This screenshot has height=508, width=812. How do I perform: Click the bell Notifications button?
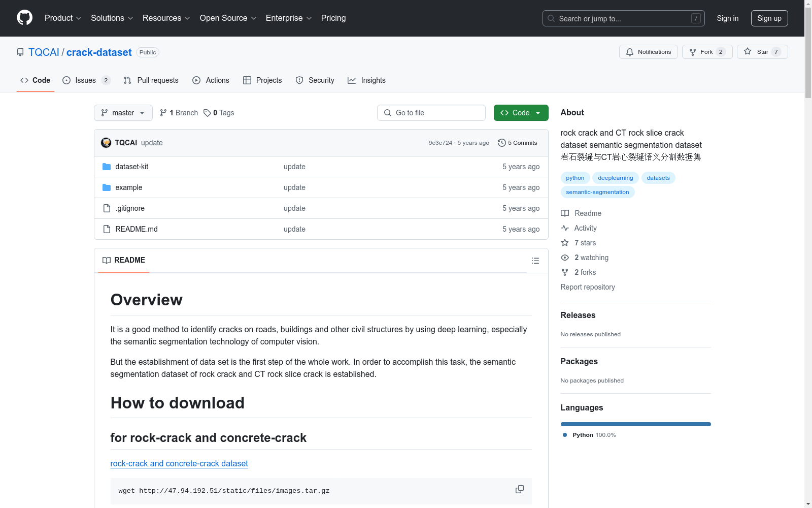pos(648,52)
